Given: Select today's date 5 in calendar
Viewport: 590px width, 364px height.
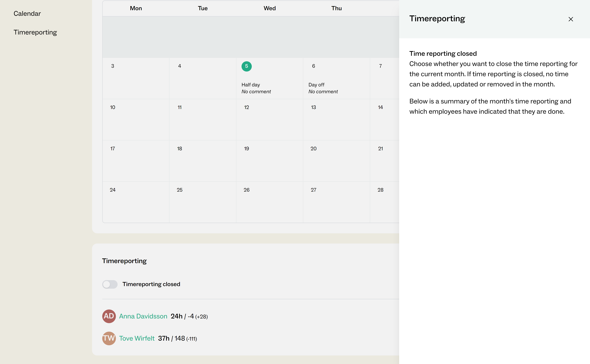Looking at the screenshot, I should click(247, 66).
